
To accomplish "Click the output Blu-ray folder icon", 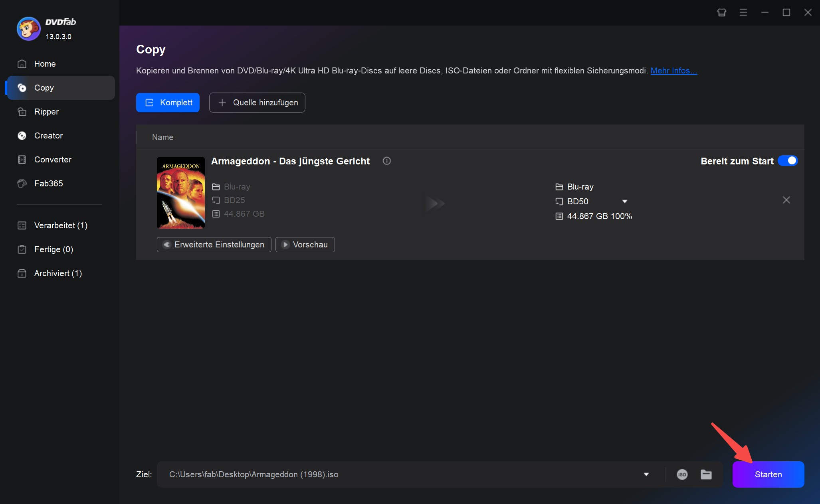I will (x=559, y=187).
